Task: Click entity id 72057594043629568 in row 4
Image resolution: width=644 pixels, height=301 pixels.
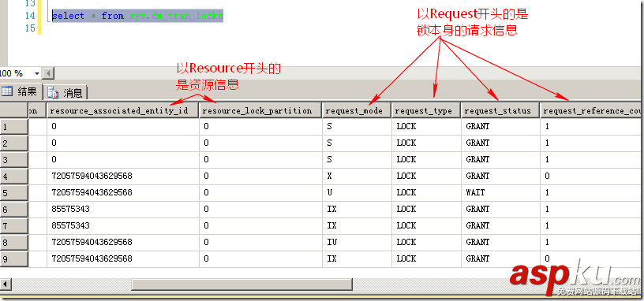Action: point(123,176)
